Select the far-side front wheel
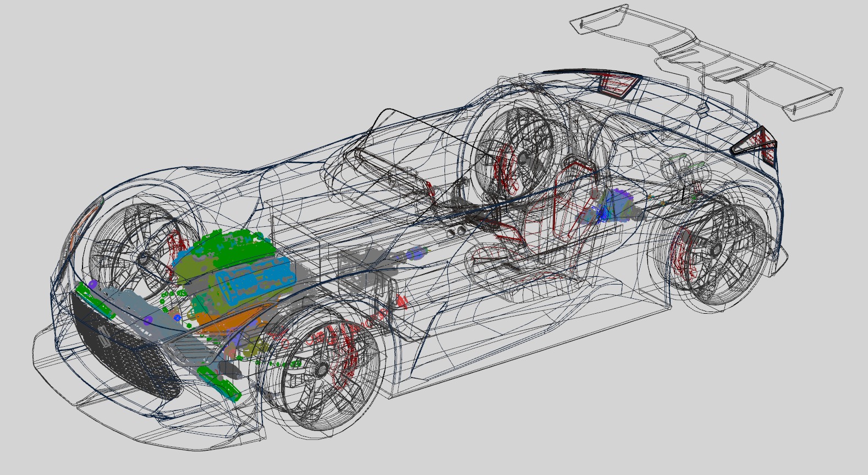This screenshot has height=475, width=868. click(x=144, y=258)
